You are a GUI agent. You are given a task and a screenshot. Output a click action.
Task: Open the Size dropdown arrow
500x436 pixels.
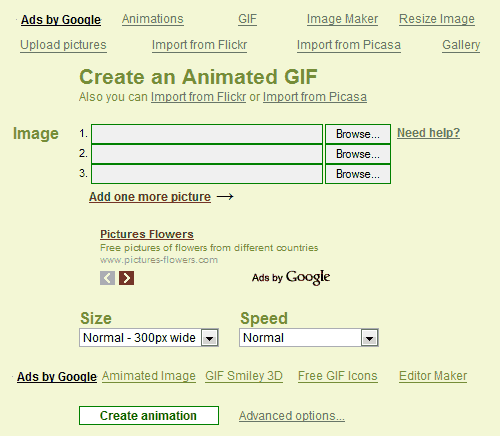point(210,338)
